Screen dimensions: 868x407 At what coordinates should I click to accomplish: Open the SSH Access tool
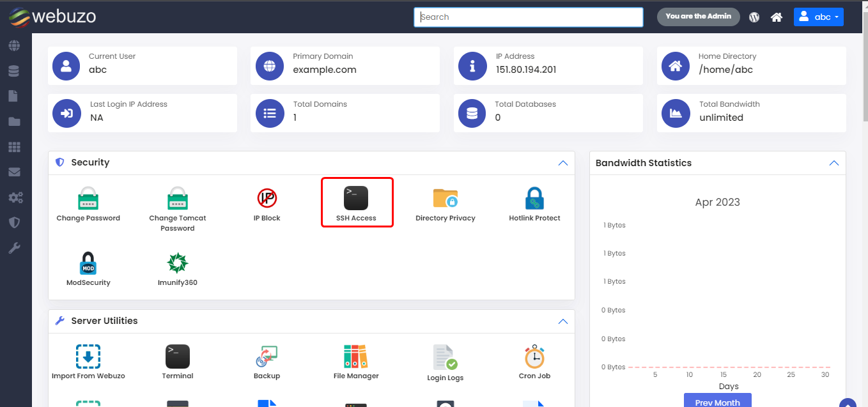[x=356, y=203]
